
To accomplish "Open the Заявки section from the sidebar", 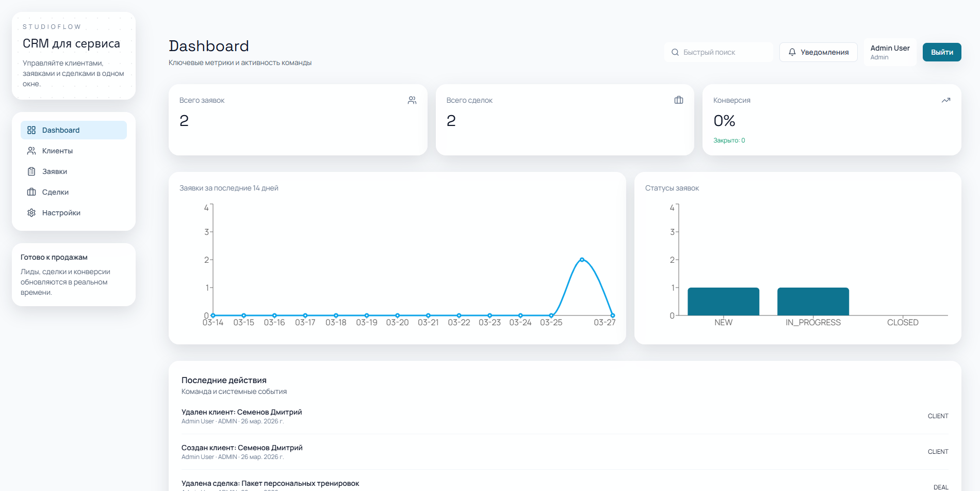I will tap(54, 171).
